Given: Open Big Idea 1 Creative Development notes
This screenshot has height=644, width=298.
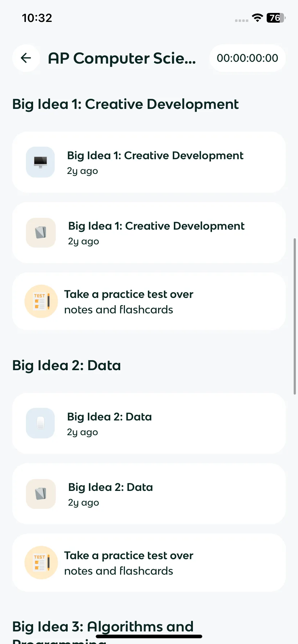Looking at the screenshot, I should point(149,162).
